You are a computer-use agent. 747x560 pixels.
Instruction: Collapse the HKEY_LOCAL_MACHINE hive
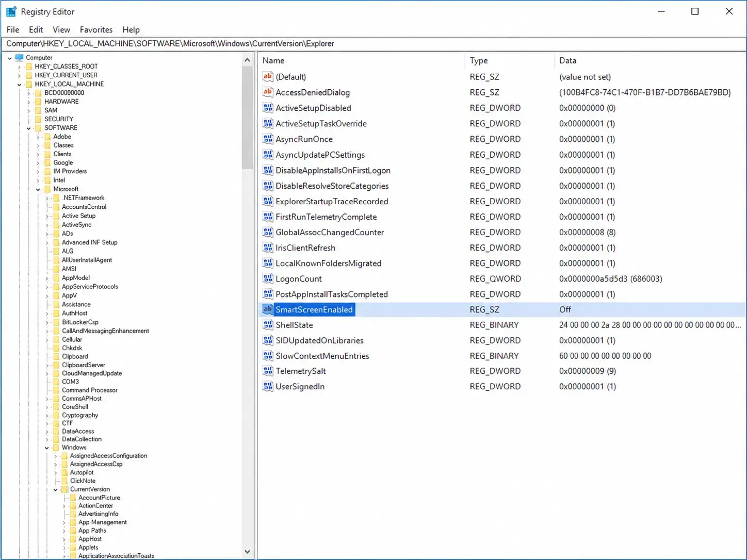tap(19, 85)
